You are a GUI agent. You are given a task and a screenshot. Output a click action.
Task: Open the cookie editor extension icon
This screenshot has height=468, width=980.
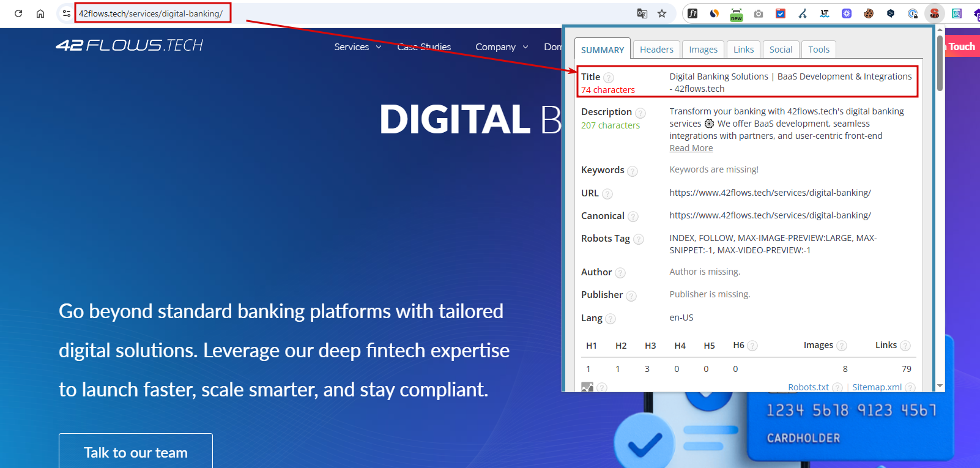(x=869, y=13)
